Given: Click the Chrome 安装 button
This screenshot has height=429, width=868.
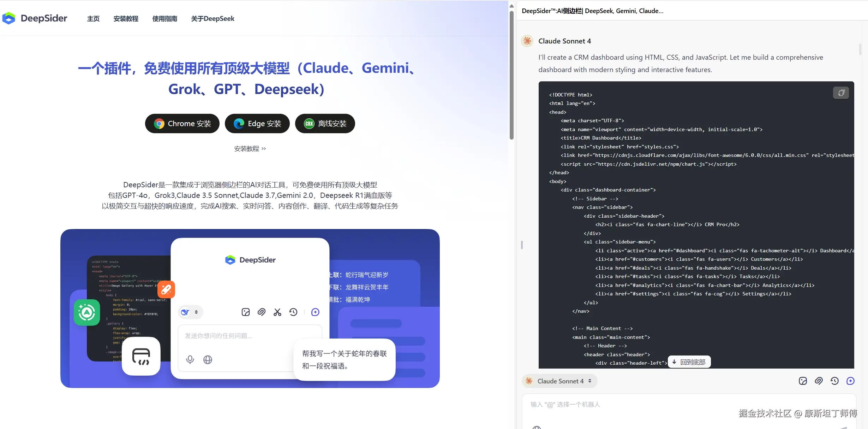Looking at the screenshot, I should [182, 124].
